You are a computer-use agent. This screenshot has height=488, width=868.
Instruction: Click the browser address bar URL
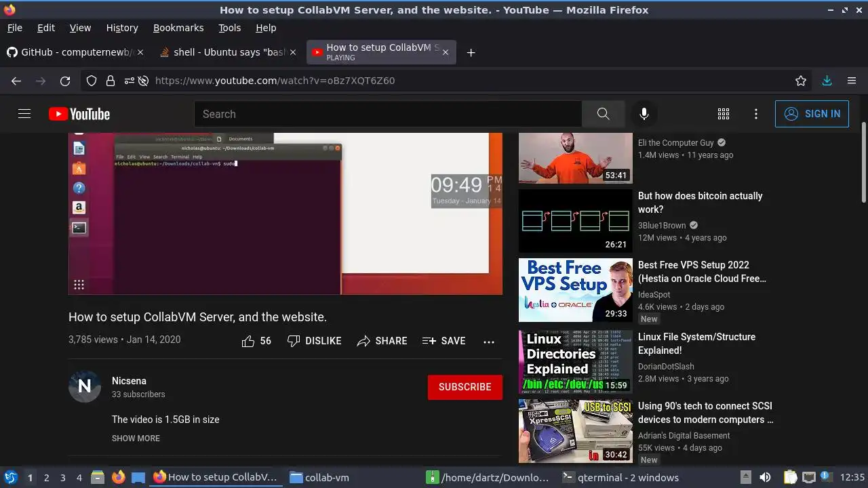pyautogui.click(x=275, y=81)
